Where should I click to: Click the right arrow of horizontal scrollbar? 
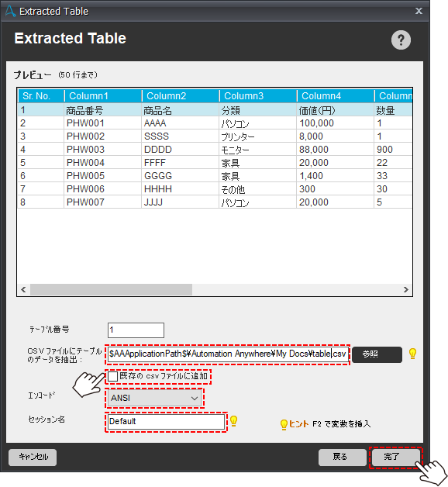pos(406,289)
